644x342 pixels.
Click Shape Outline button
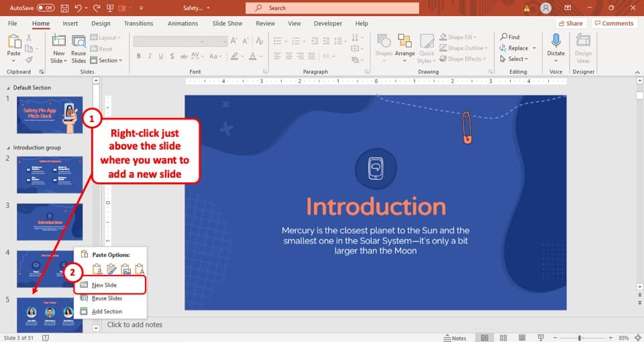coord(464,48)
